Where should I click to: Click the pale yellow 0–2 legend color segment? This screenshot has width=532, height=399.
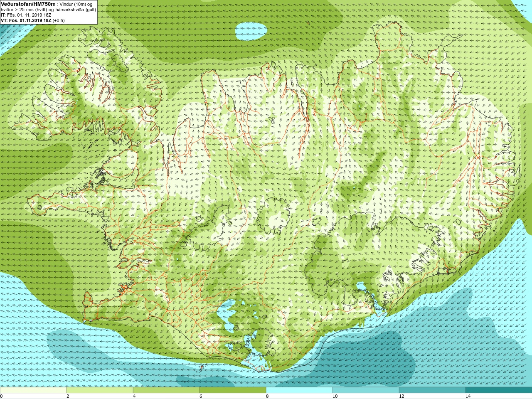pyautogui.click(x=33, y=390)
